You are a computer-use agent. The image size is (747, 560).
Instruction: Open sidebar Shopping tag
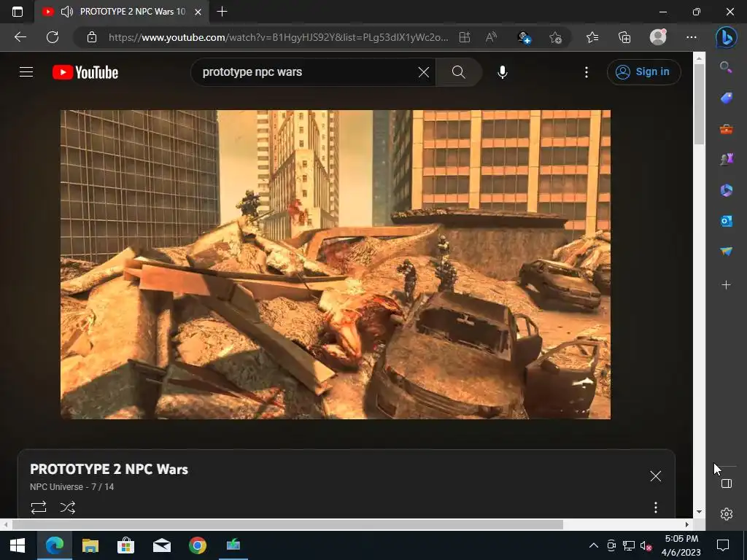[x=726, y=98]
